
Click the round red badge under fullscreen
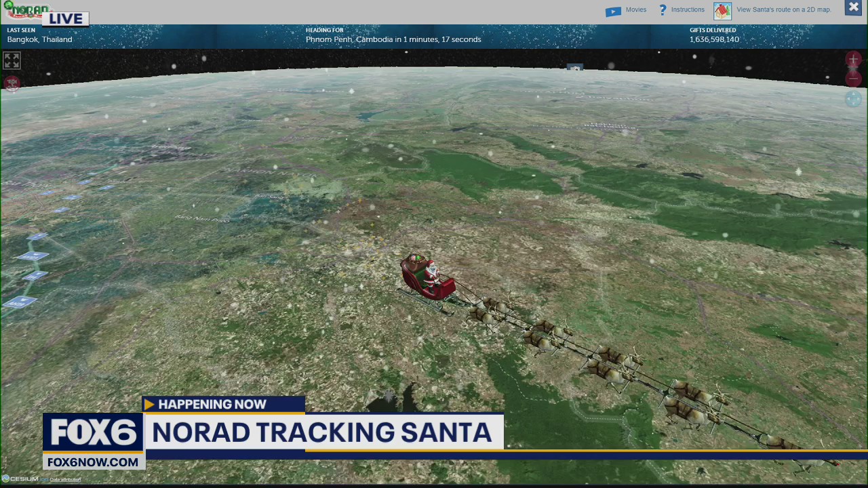click(12, 83)
